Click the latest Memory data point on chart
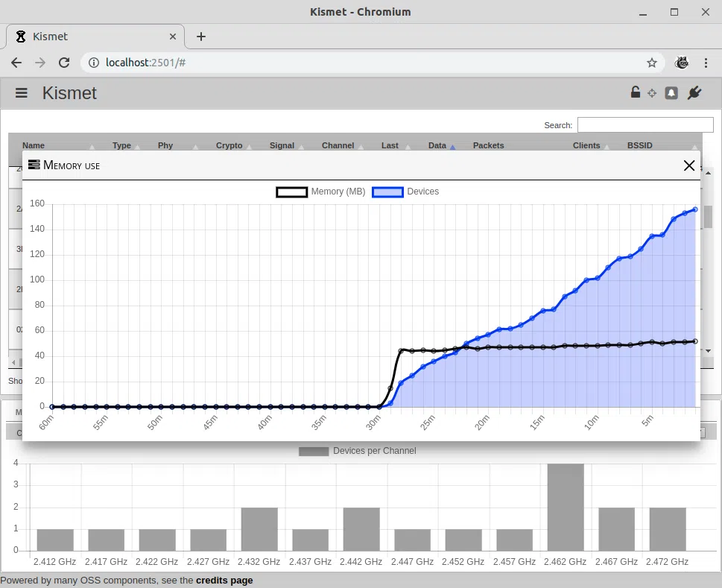 point(695,341)
